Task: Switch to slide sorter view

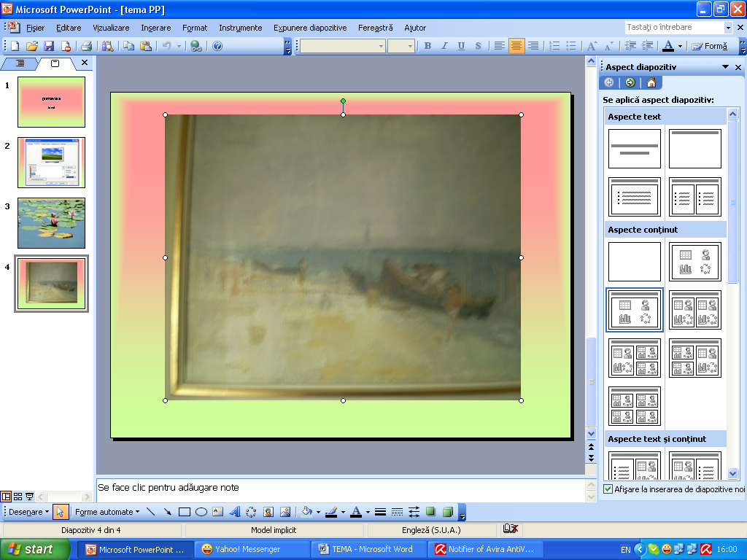Action: [x=18, y=497]
